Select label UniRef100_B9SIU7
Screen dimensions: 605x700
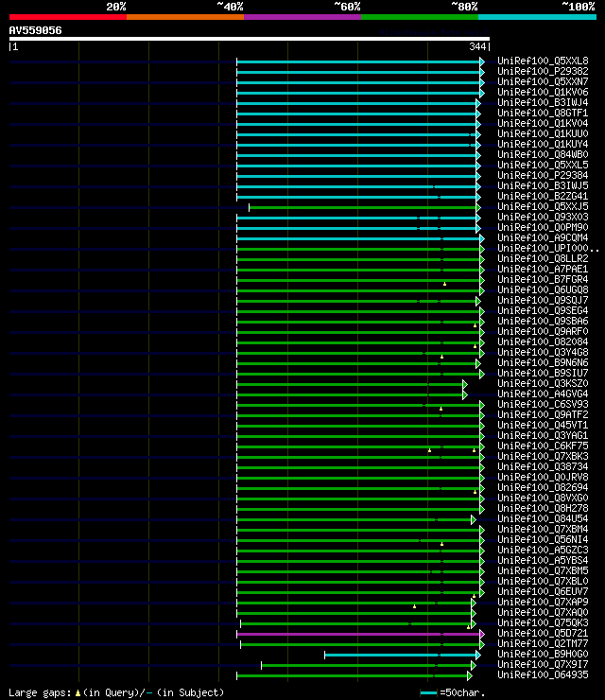point(543,374)
